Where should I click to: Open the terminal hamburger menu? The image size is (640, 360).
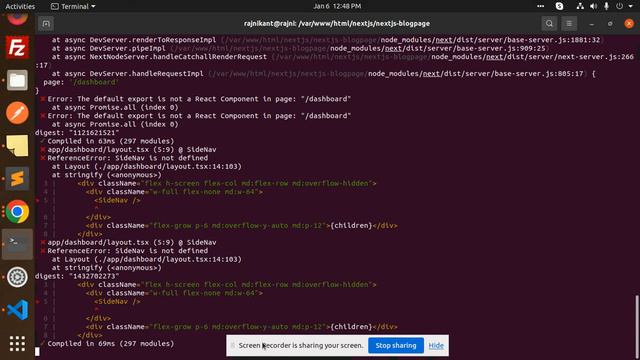[x=569, y=24]
